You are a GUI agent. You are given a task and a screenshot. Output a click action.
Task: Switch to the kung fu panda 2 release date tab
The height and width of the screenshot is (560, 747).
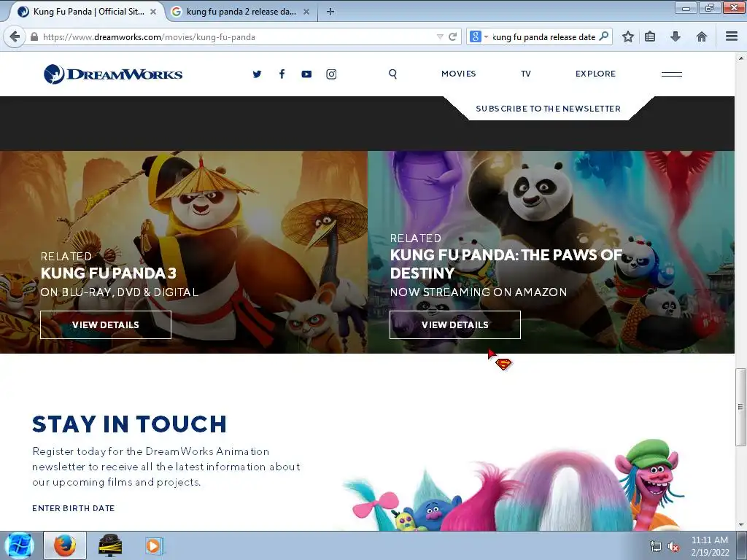(x=241, y=12)
